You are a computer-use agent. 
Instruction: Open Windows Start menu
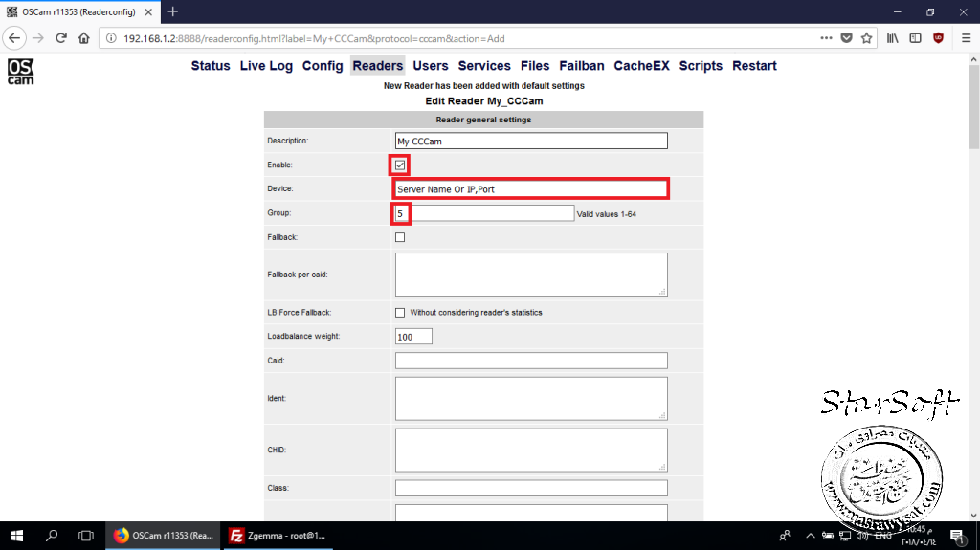[x=17, y=536]
